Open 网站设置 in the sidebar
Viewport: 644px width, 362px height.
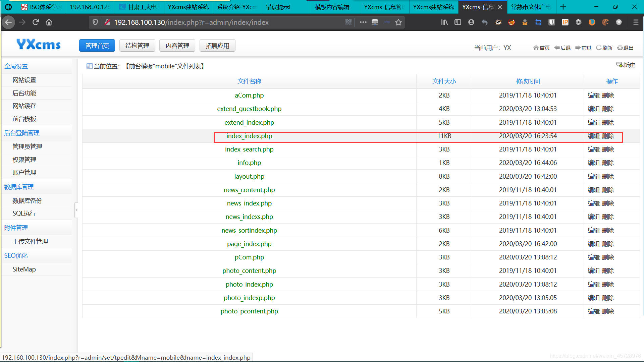click(x=24, y=80)
